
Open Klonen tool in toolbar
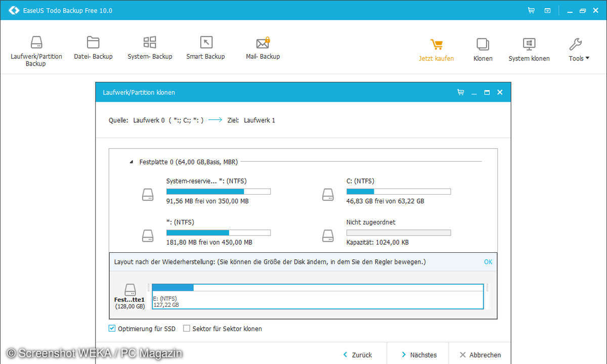[x=483, y=50]
